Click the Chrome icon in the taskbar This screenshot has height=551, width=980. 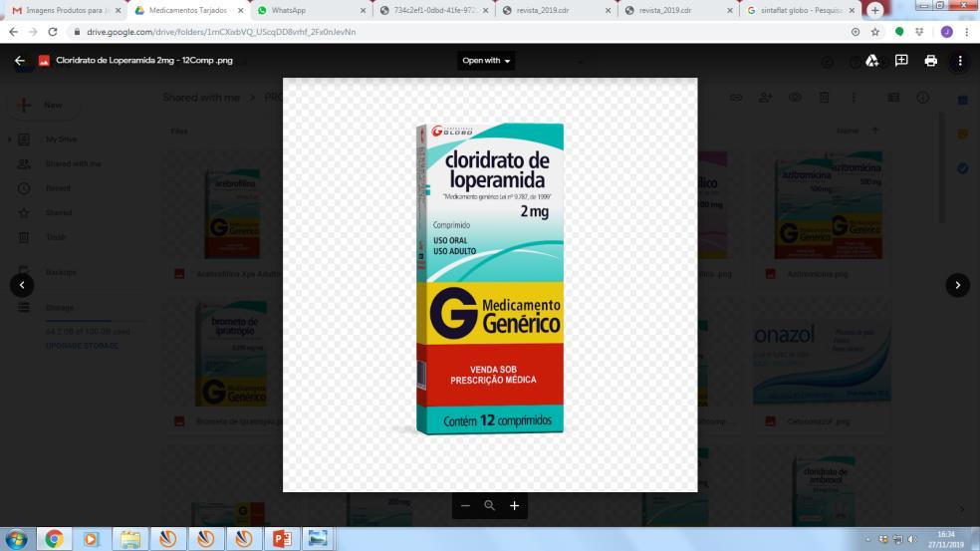coord(54,539)
